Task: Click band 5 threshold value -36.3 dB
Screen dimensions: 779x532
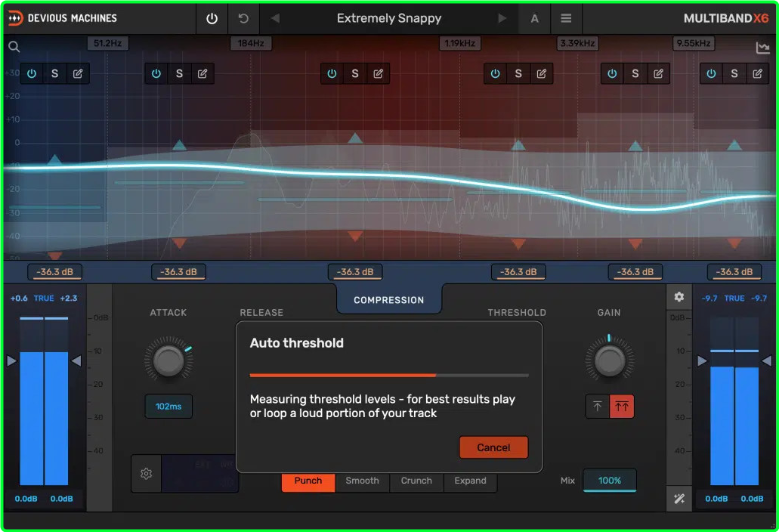Action: coord(635,272)
